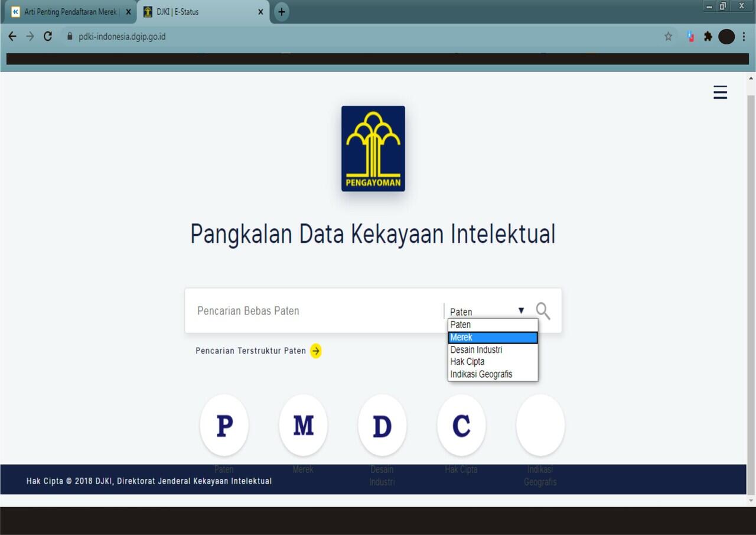Open the Pencarian Terstruktur Paten link

pyautogui.click(x=251, y=351)
